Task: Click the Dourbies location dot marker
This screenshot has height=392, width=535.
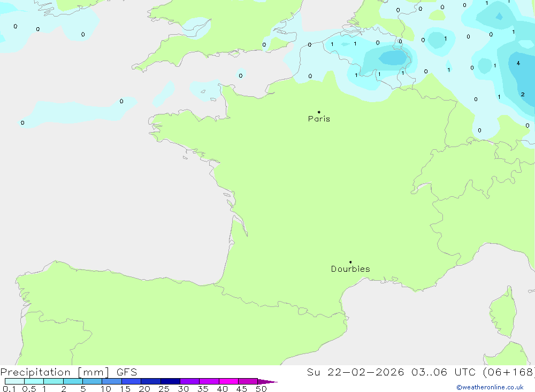Action: (350, 262)
